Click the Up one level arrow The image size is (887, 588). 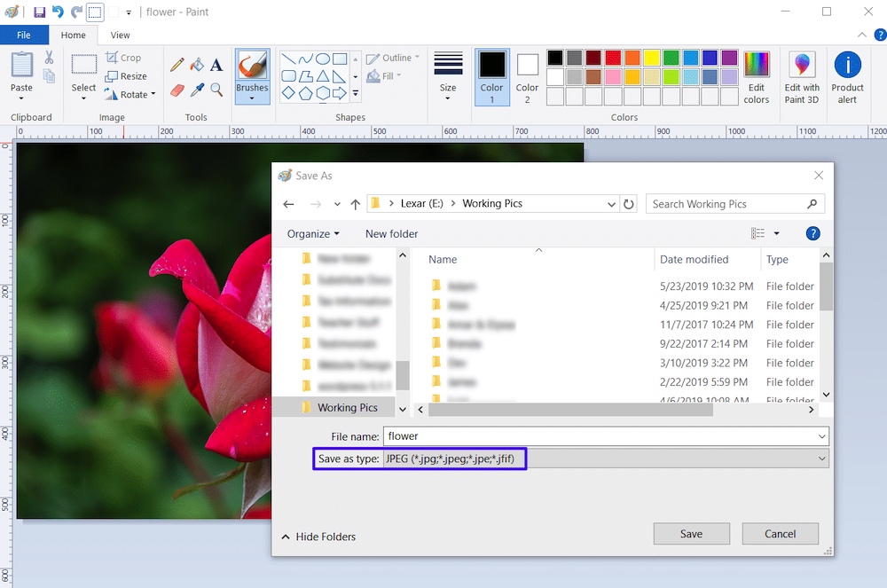(356, 204)
